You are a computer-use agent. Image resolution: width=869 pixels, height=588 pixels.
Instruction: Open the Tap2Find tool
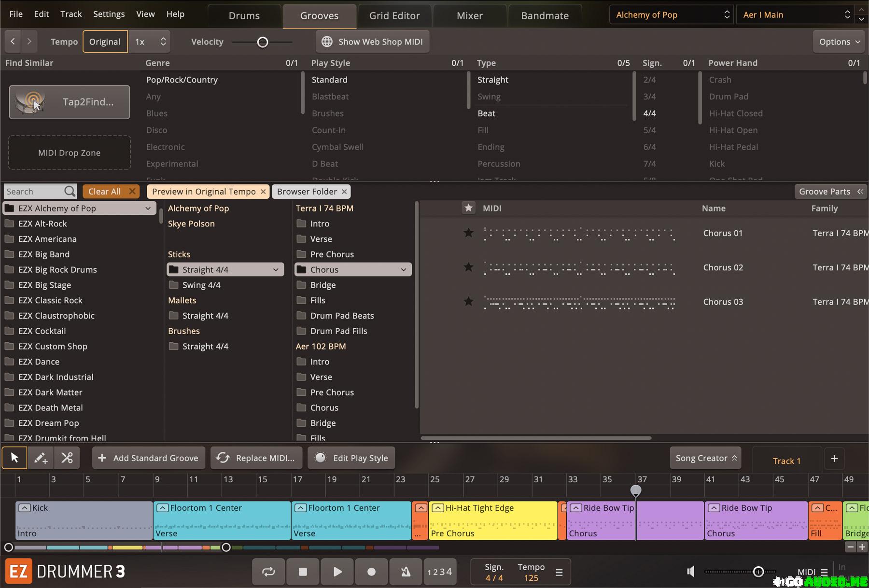[x=70, y=102]
